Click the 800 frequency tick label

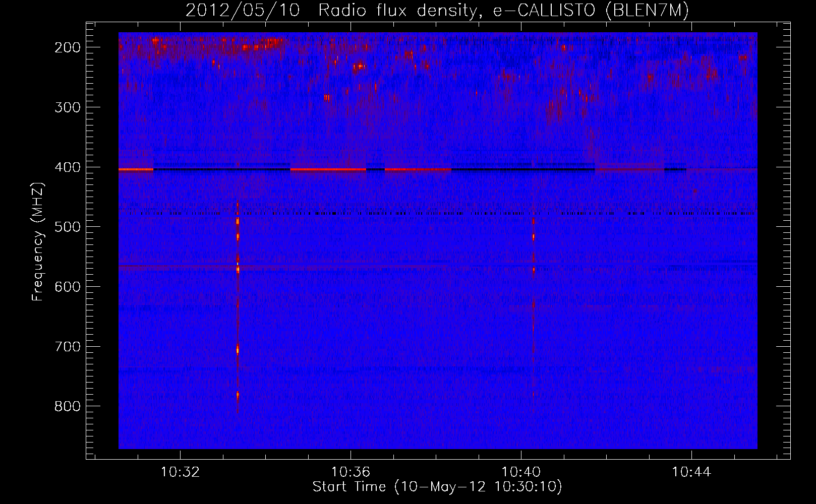pos(68,406)
